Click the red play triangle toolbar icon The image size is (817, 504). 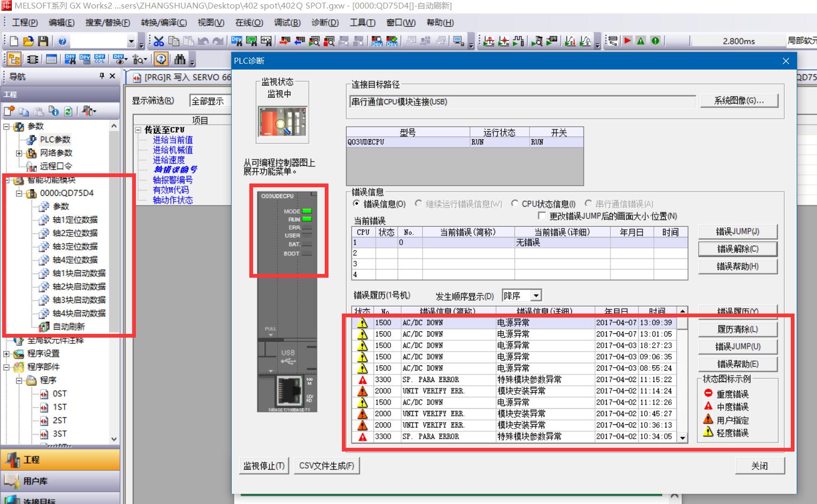click(628, 41)
